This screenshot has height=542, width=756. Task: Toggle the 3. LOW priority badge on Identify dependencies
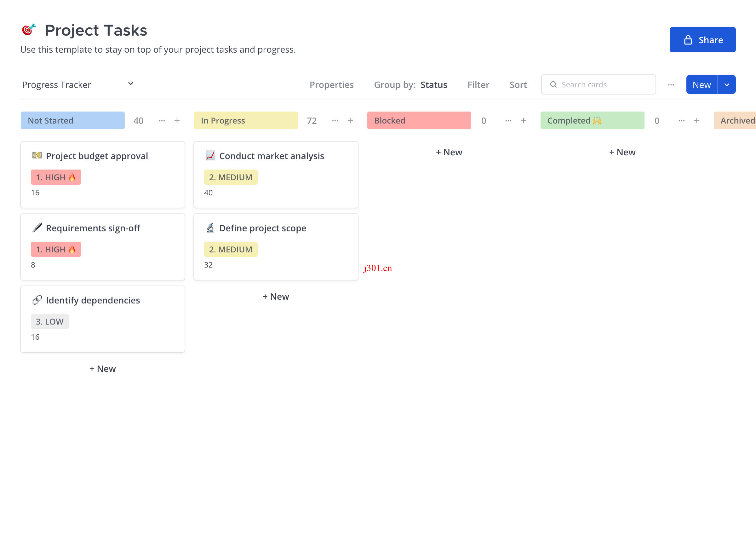tap(50, 321)
